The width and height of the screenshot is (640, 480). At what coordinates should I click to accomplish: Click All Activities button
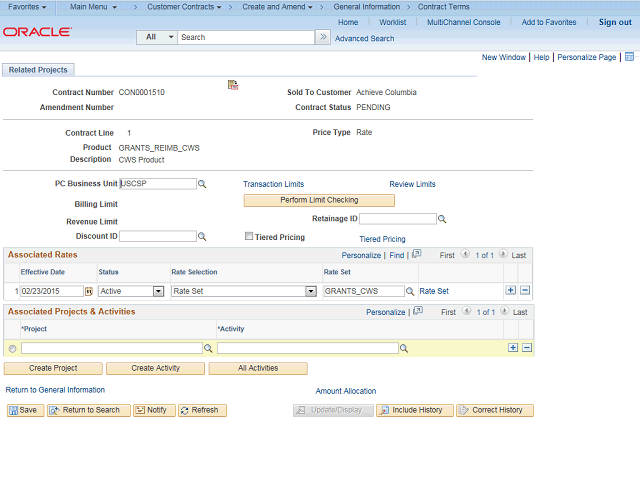click(x=258, y=368)
